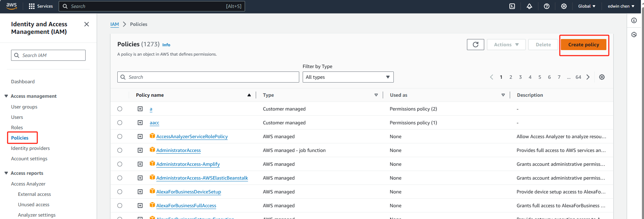Open table preferences gear

coord(602,77)
